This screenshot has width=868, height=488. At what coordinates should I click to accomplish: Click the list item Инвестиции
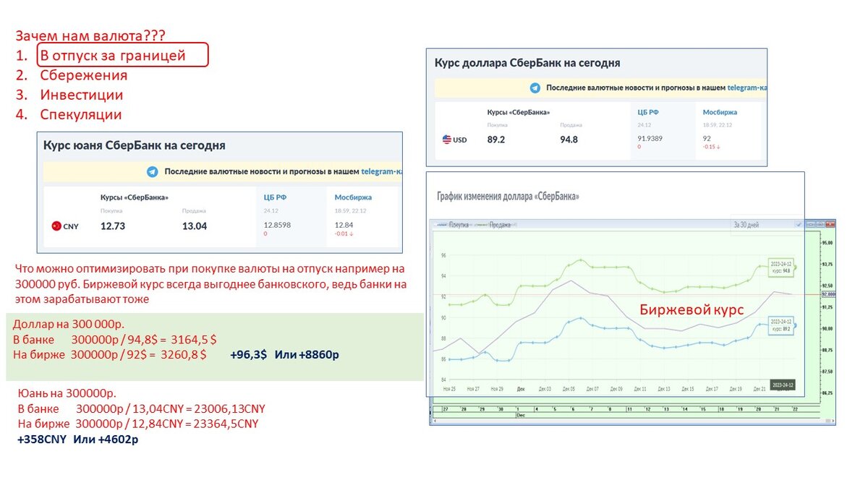[x=81, y=95]
